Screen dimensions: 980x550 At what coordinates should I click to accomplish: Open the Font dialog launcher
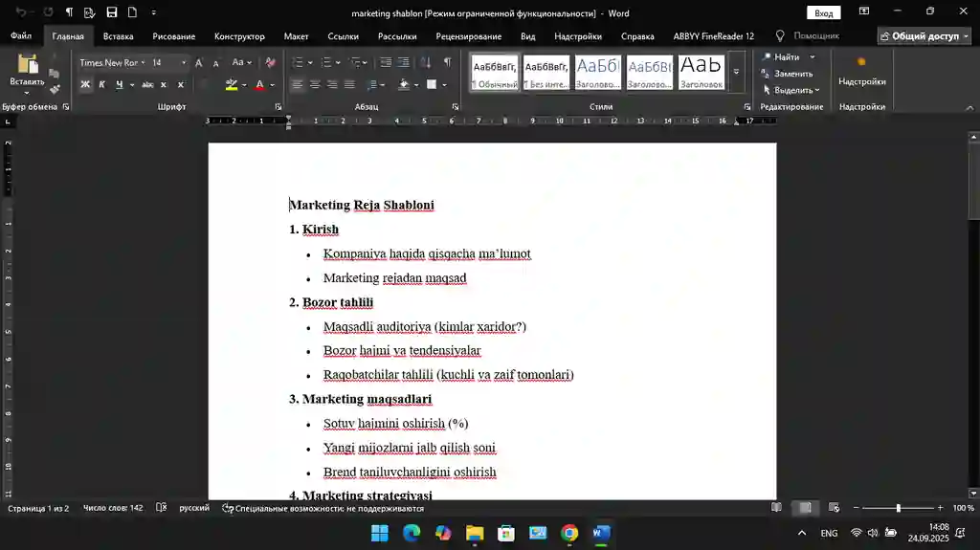[278, 107]
